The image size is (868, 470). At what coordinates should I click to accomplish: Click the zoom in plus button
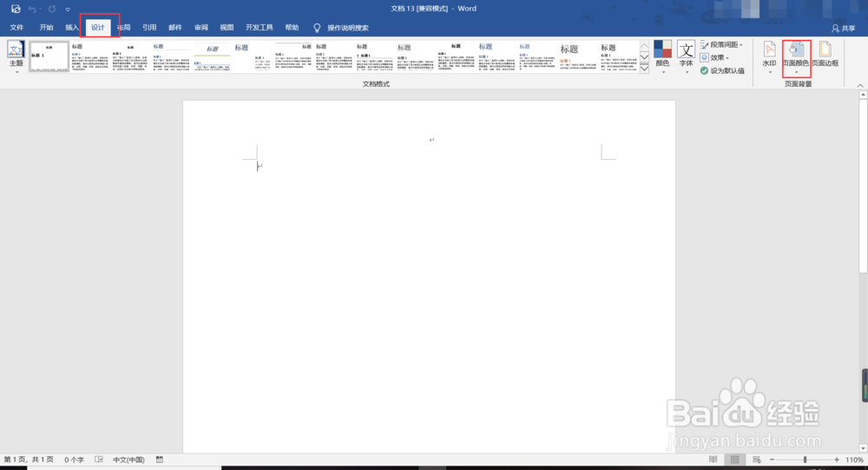(837, 460)
